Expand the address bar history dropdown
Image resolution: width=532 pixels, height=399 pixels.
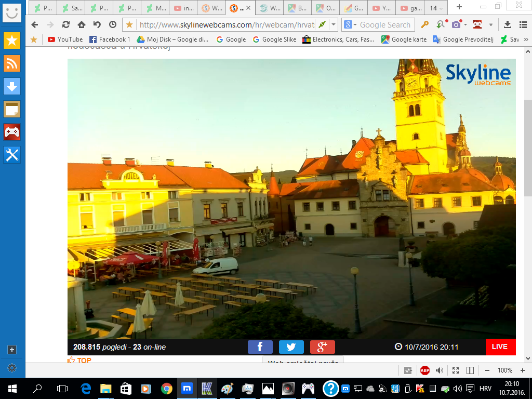pyautogui.click(x=334, y=24)
